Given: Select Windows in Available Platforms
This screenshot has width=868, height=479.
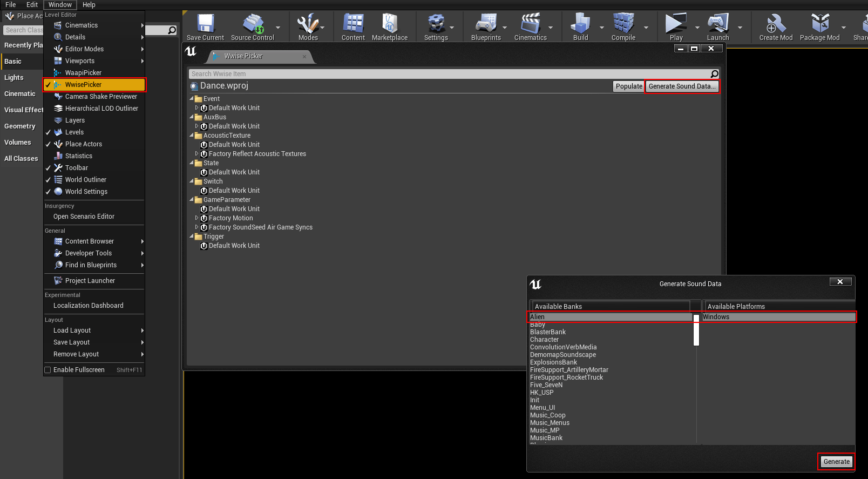Looking at the screenshot, I should click(778, 317).
